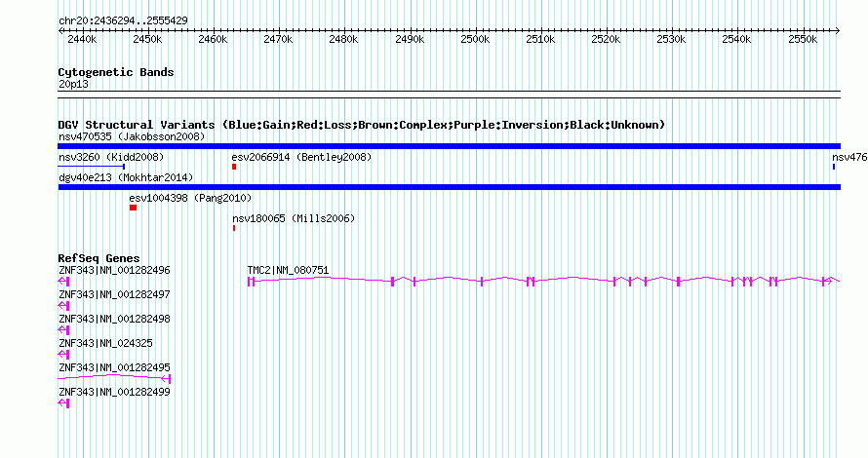The width and height of the screenshot is (868, 458).
Task: Click the TMC2 gene's right-end arrow
Action: click(829, 282)
